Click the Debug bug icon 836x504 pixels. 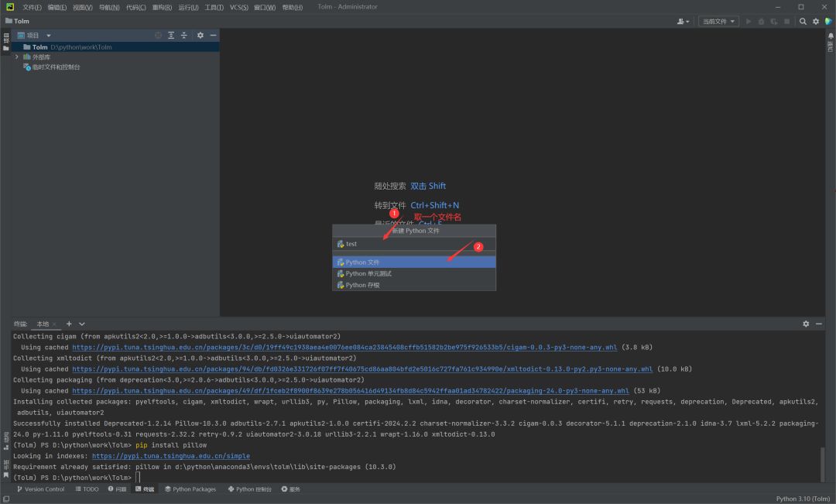(762, 22)
